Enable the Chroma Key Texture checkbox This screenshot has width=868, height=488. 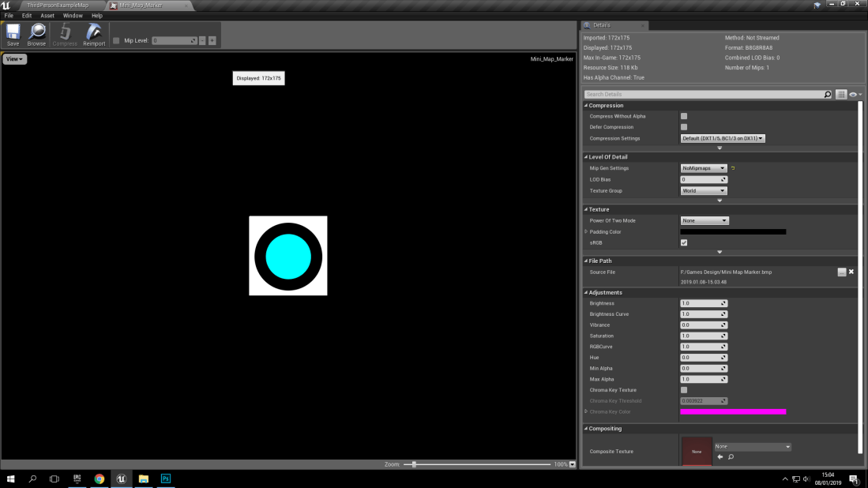coord(683,389)
